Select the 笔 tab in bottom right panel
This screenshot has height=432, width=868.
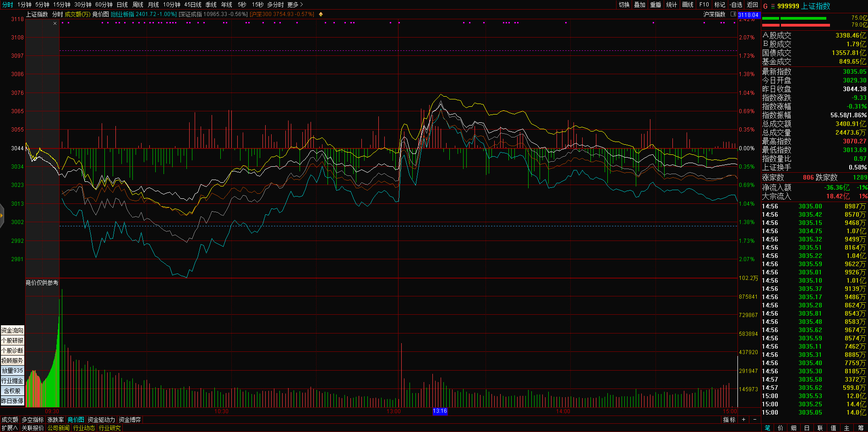click(767, 428)
